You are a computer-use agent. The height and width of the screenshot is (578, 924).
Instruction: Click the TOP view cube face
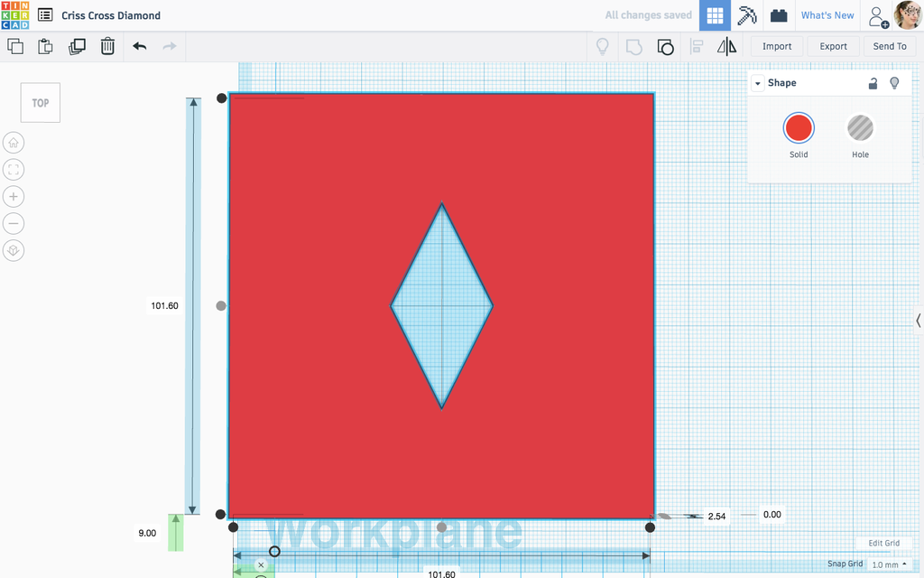pyautogui.click(x=40, y=103)
